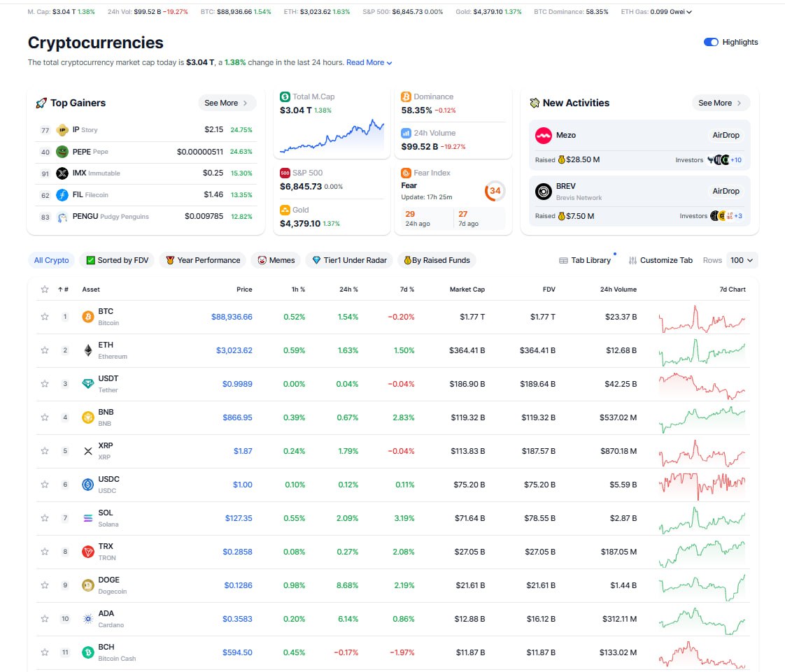785x672 pixels.
Task: Select the By Raised Funds tab
Action: 437,260
